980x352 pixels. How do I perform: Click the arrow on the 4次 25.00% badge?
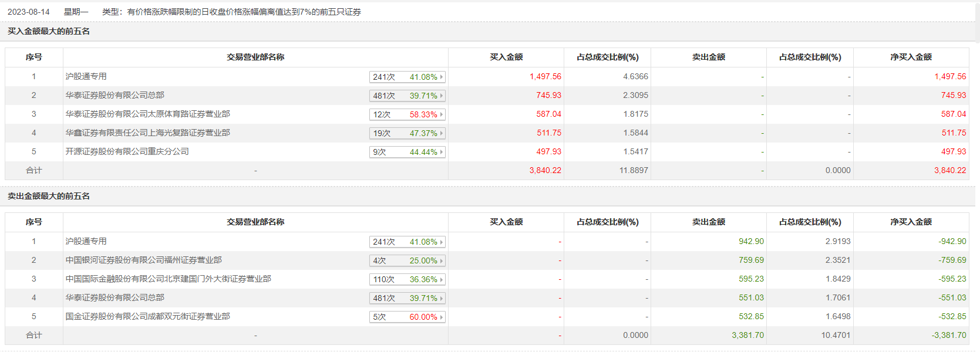[x=442, y=260]
